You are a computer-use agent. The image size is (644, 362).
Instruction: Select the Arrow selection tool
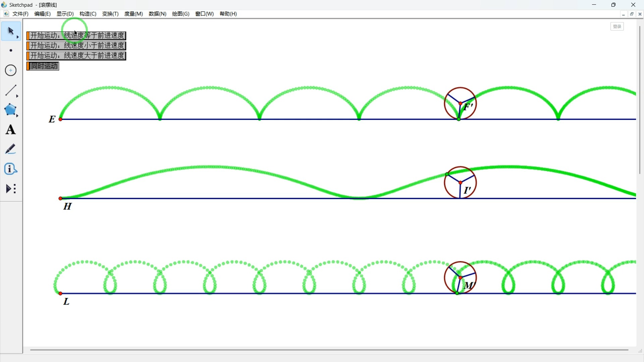(11, 31)
